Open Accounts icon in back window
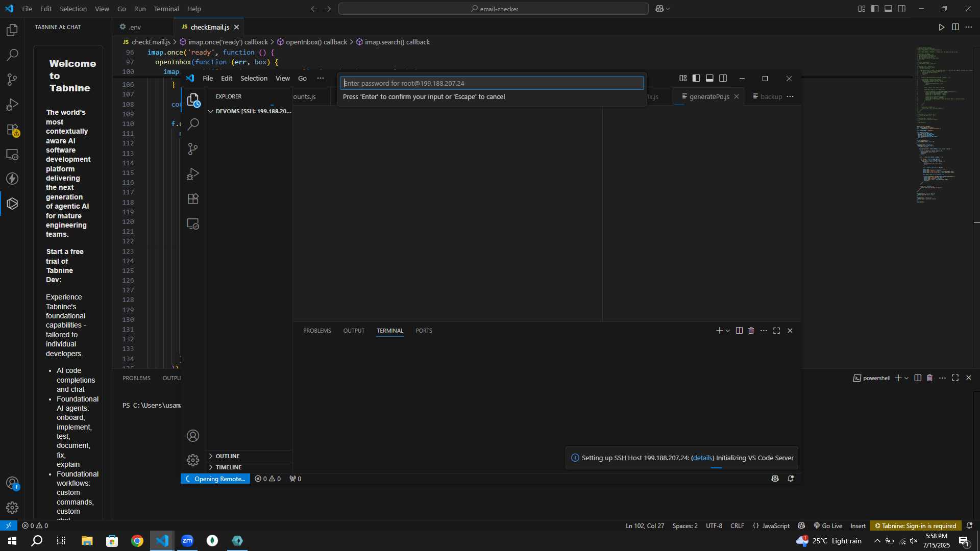Viewport: 980px width, 551px height. click(x=12, y=483)
